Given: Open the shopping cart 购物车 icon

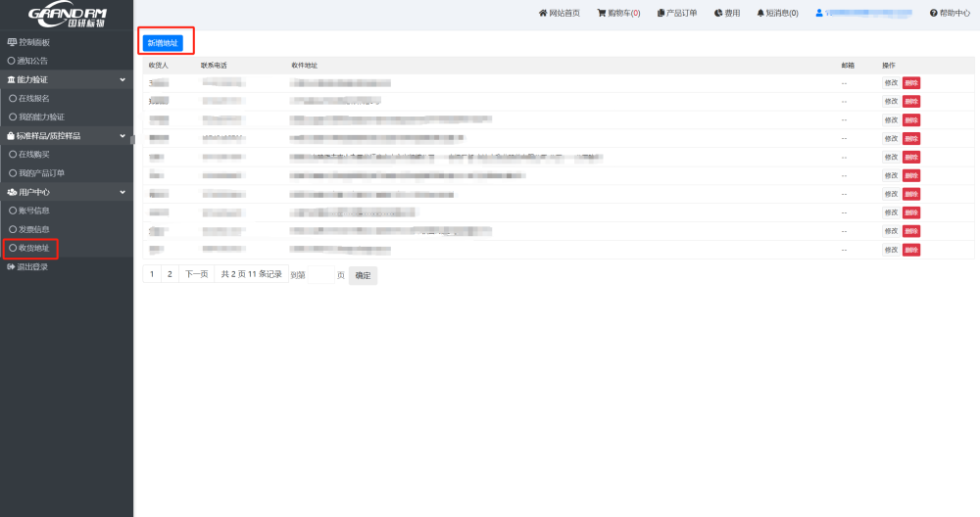Looking at the screenshot, I should click(602, 13).
